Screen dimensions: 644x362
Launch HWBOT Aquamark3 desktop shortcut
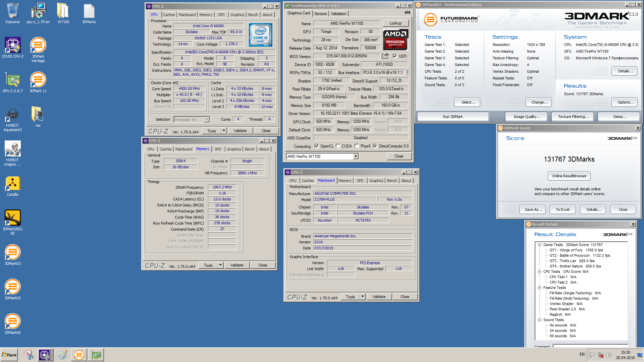[x=12, y=119]
